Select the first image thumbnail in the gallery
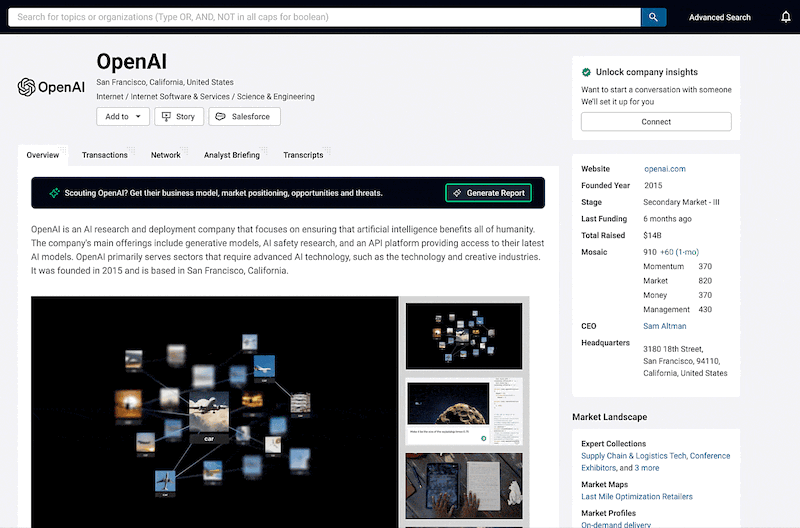Image resolution: width=800 pixels, height=528 pixels. (x=464, y=336)
